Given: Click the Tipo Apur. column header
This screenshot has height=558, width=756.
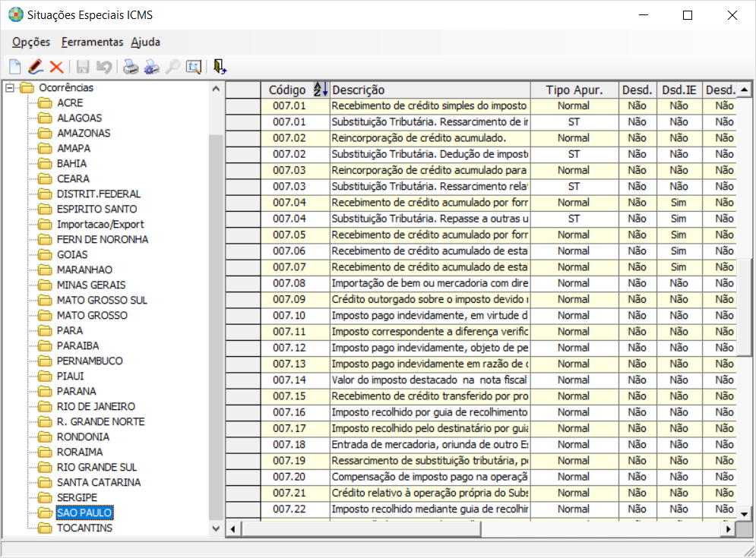Looking at the screenshot, I should point(574,90).
